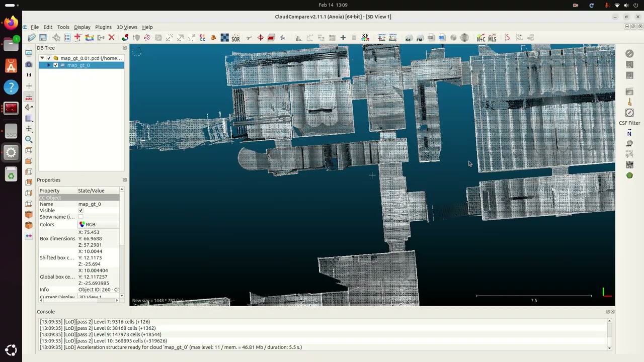Open the File menu
This screenshot has height=362, width=644.
click(x=35, y=27)
